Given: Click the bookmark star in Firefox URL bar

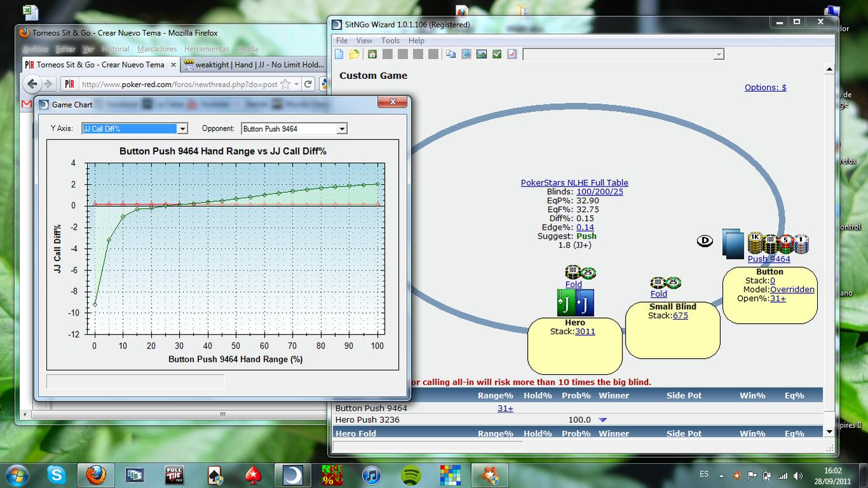Looking at the screenshot, I should (x=286, y=84).
